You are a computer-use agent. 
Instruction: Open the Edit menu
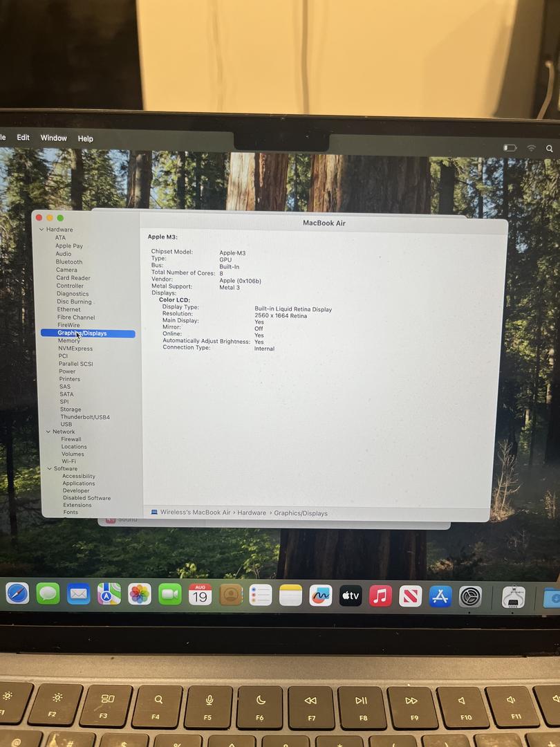click(x=24, y=137)
